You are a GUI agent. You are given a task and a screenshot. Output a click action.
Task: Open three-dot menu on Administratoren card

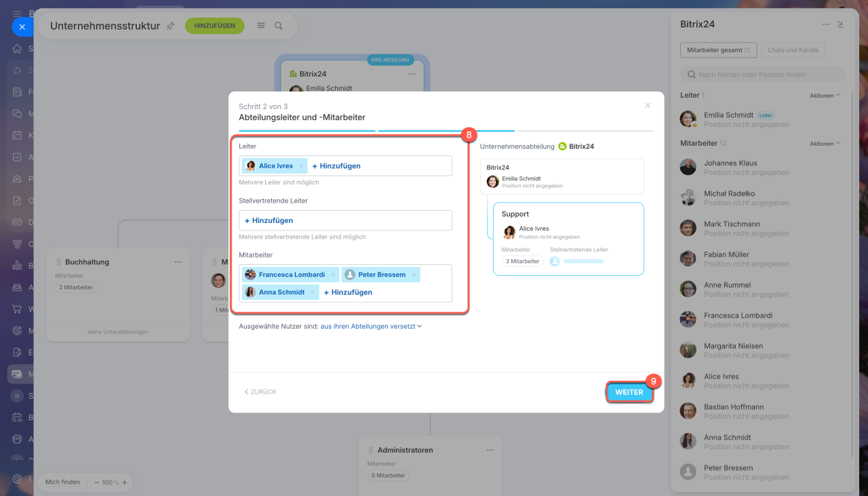click(x=490, y=450)
